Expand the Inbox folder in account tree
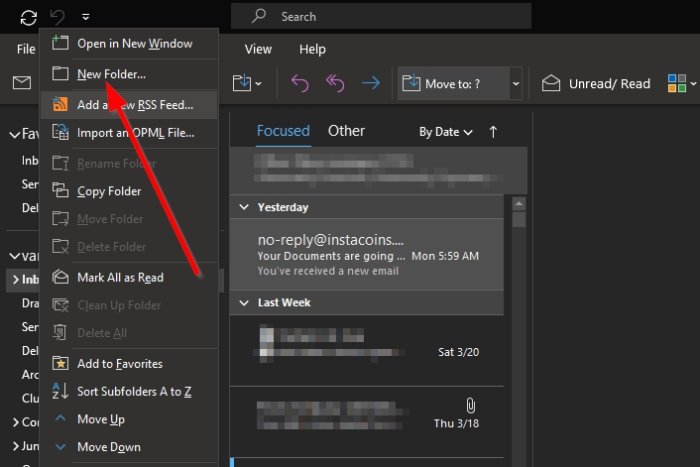Screen dimensions: 700x467 pyautogui.click(x=16, y=279)
